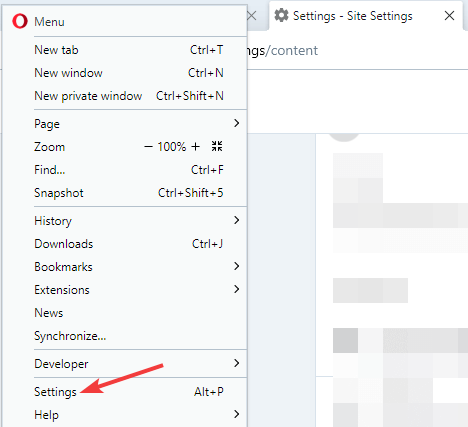
Task: Close the Settings - Site Settings tab
Action: [449, 15]
